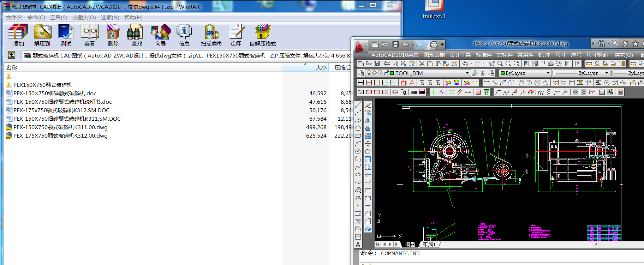Select file PEX-175X750颚式破碎机K312.00.dwg in WinRAR

coord(60,135)
